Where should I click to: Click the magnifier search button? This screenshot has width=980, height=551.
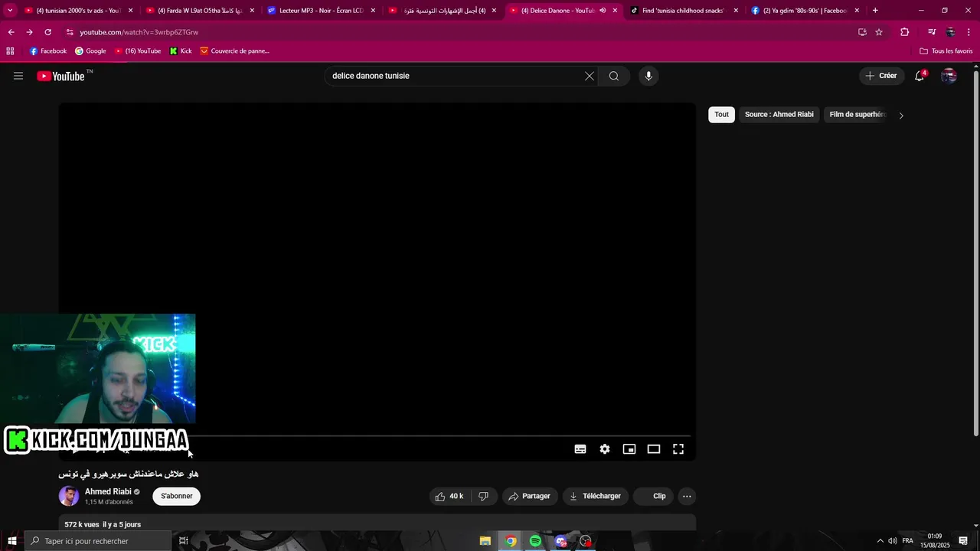(614, 76)
